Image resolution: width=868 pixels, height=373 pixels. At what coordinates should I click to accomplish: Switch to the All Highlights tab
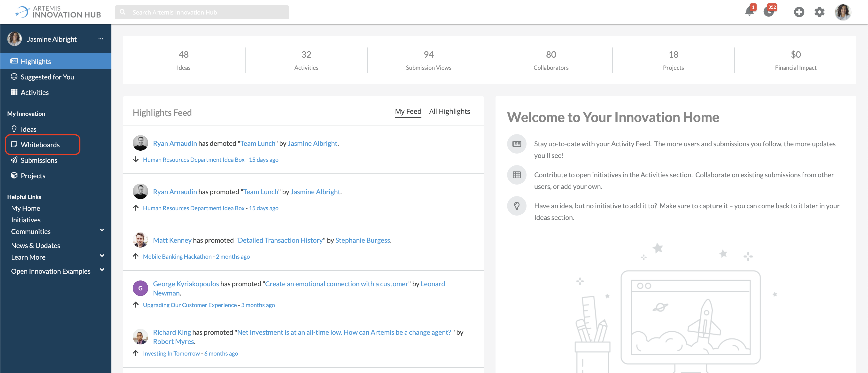click(449, 111)
